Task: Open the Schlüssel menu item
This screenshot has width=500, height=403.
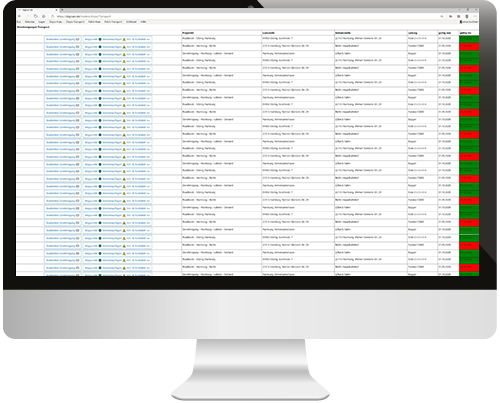Action: tap(131, 22)
